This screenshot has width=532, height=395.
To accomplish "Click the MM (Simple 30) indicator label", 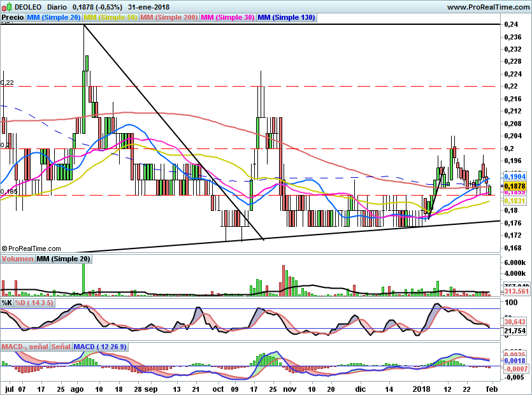I will 227,18.
